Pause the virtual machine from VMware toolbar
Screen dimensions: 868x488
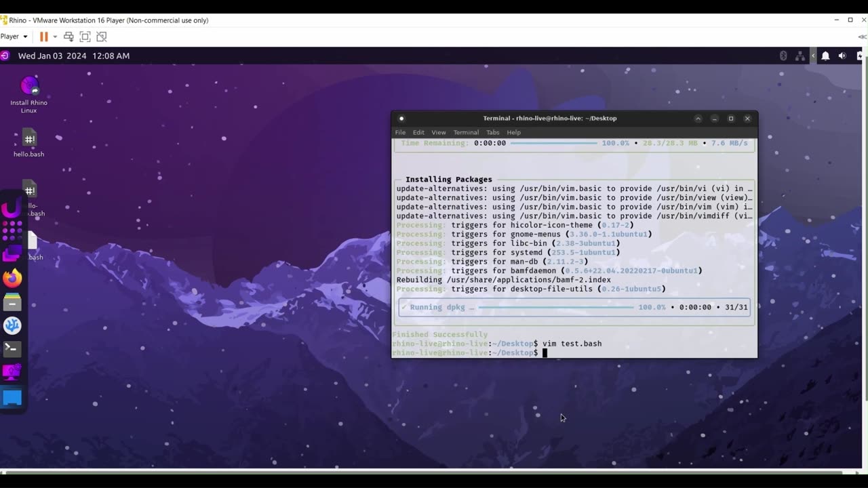pos(43,37)
